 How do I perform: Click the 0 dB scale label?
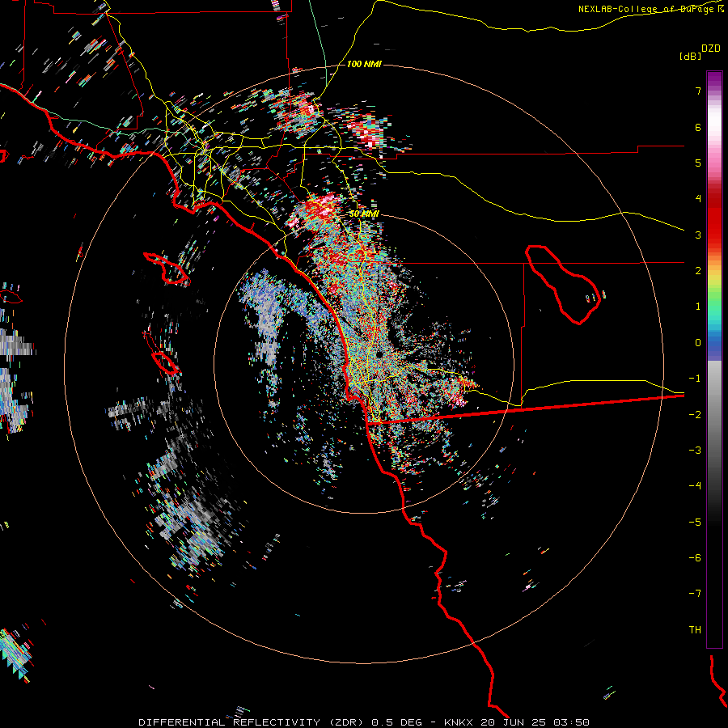click(x=698, y=343)
